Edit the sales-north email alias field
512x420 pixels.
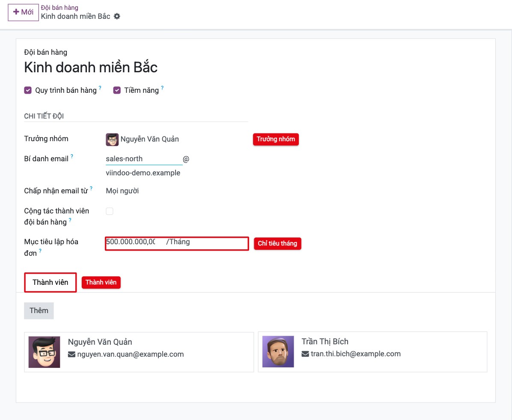(144, 159)
